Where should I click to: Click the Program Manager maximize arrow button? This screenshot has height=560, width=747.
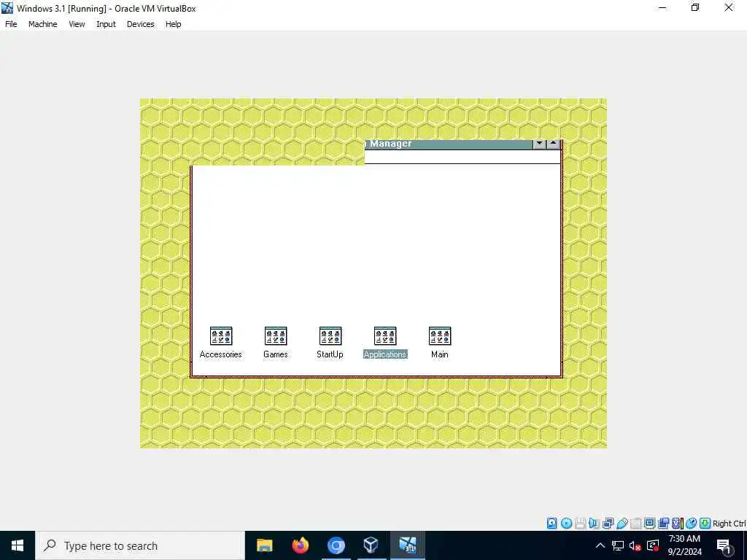coord(553,144)
